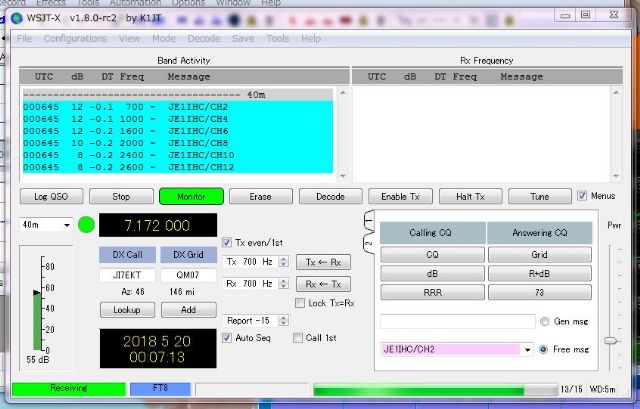Click the Erase button
This screenshot has height=409, width=640.
[x=259, y=197]
